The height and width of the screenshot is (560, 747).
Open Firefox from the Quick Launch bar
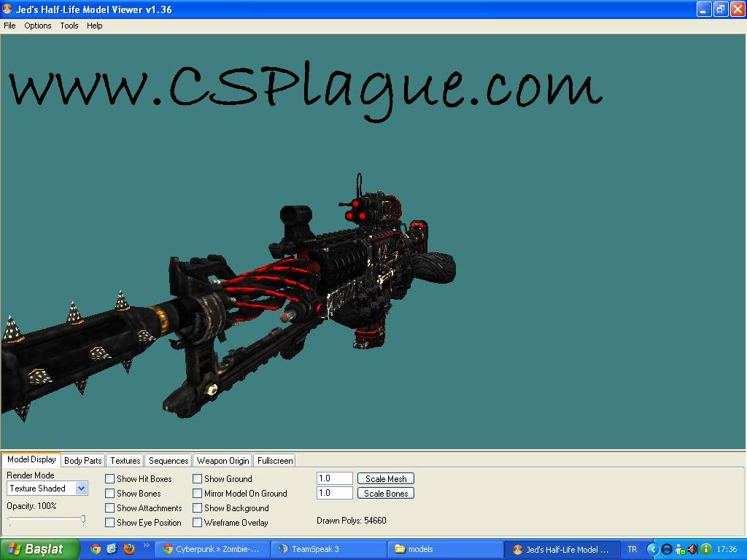(x=129, y=549)
